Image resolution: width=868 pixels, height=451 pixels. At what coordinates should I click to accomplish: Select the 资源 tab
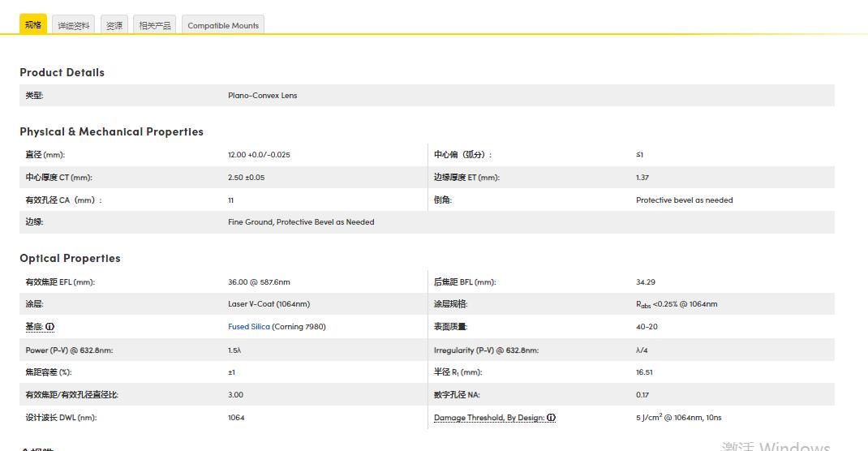coord(114,26)
